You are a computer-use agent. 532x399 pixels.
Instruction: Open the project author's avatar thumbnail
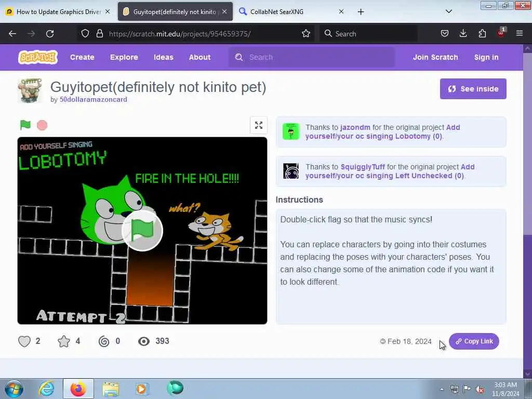point(30,90)
